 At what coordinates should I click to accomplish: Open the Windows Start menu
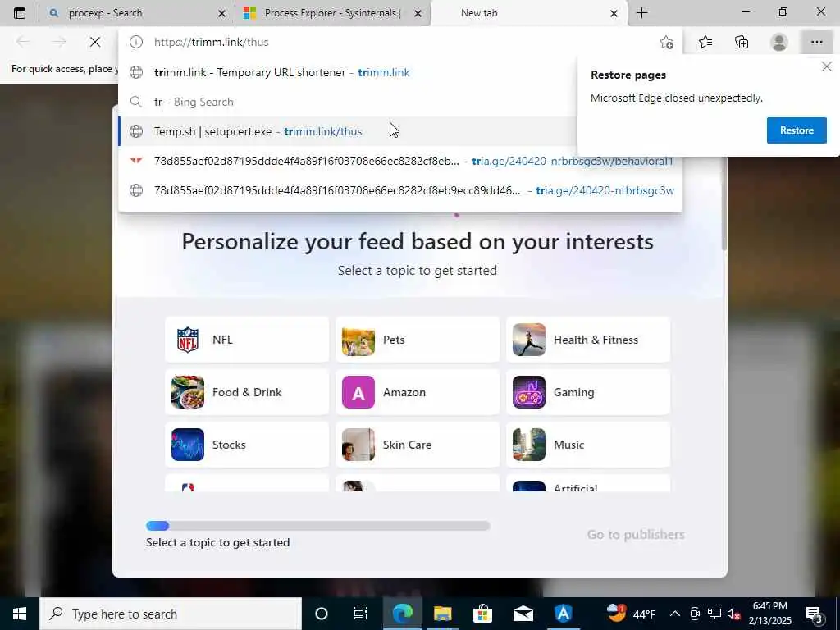[x=20, y=614]
